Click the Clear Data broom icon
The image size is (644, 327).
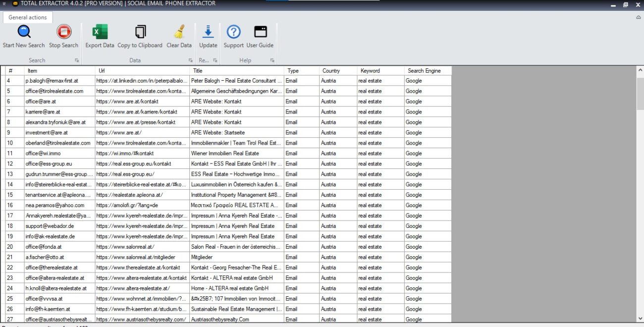point(179,32)
